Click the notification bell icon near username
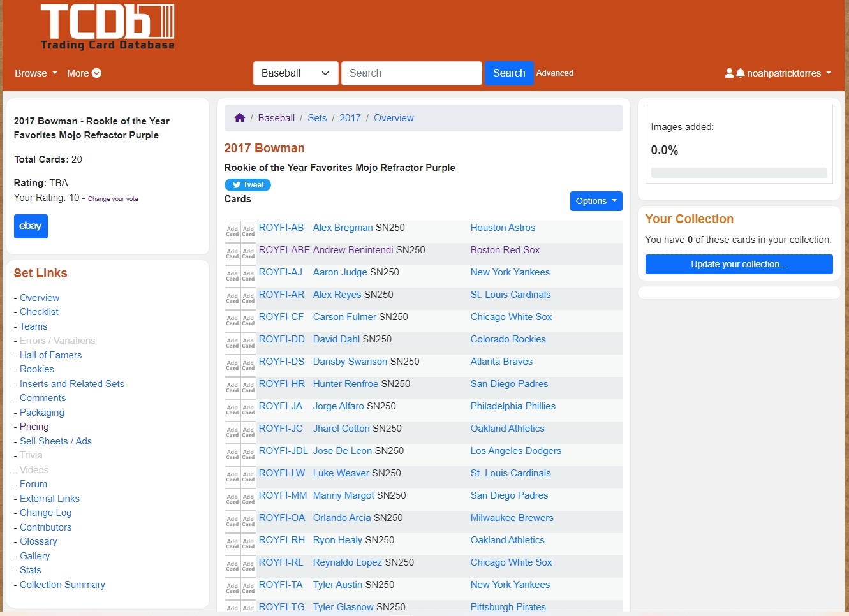Image resolution: width=849 pixels, height=616 pixels. [x=740, y=73]
